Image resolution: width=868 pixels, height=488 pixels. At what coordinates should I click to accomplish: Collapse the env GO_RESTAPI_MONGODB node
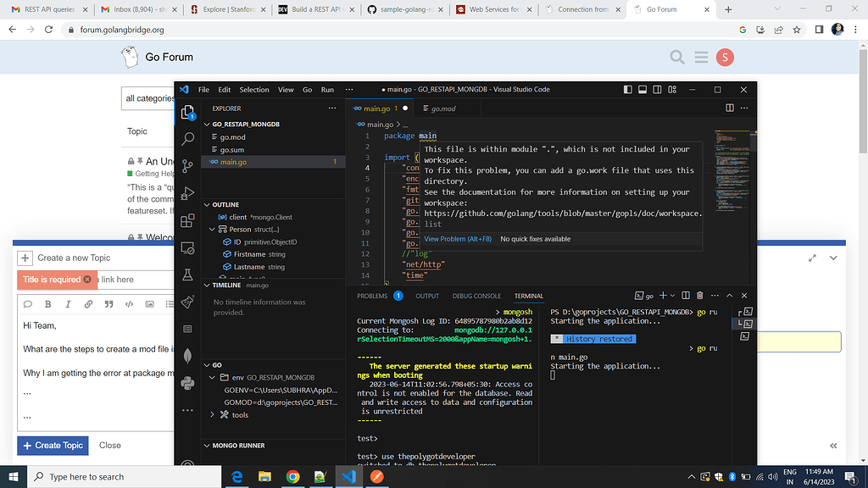pos(212,377)
